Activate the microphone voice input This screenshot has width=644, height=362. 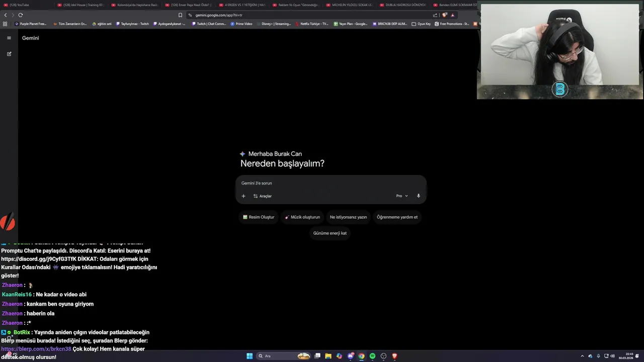(x=418, y=196)
